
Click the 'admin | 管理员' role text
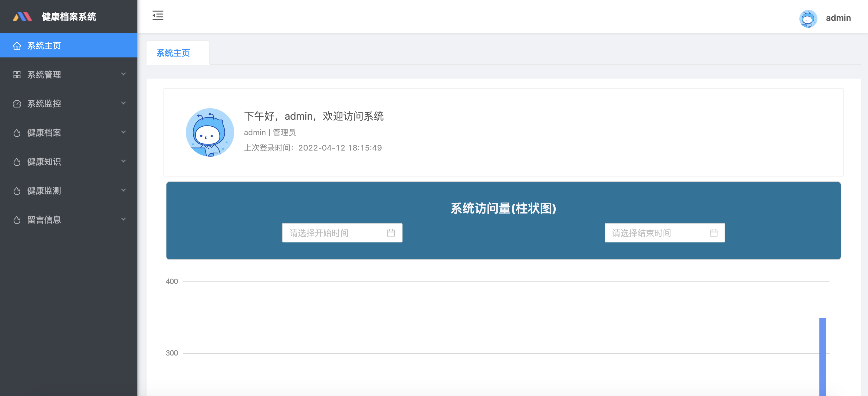pyautogui.click(x=270, y=133)
